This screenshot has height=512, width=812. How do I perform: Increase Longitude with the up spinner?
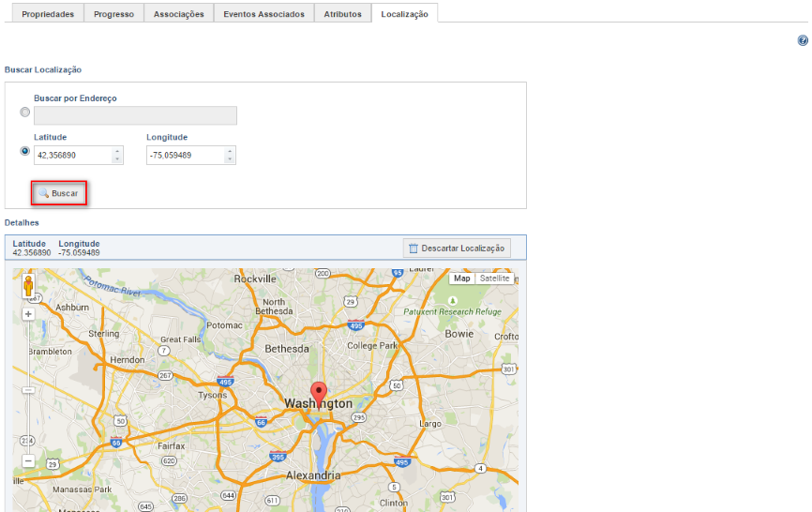pyautogui.click(x=230, y=151)
